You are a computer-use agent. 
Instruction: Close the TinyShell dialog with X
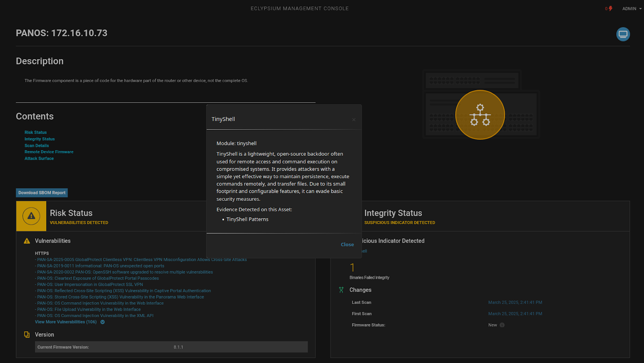[354, 120]
